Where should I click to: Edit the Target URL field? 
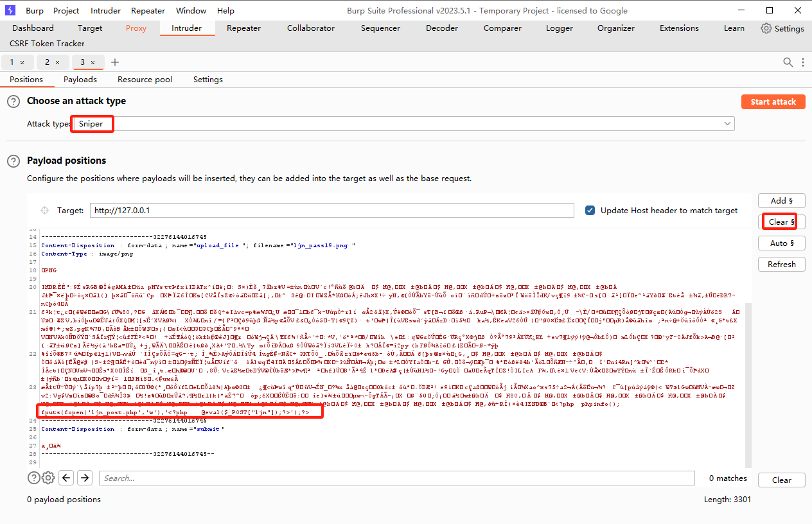pyautogui.click(x=331, y=210)
